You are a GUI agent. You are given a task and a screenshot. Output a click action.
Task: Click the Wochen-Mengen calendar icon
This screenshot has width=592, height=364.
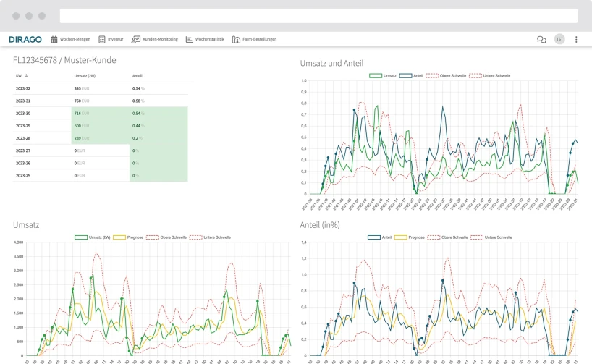(54, 39)
